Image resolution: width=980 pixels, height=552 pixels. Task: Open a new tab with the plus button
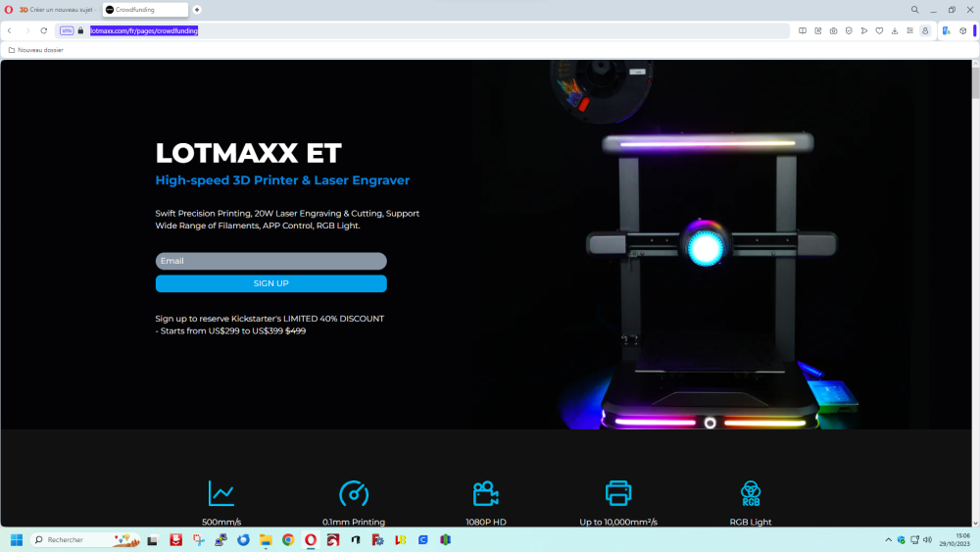coord(197,10)
